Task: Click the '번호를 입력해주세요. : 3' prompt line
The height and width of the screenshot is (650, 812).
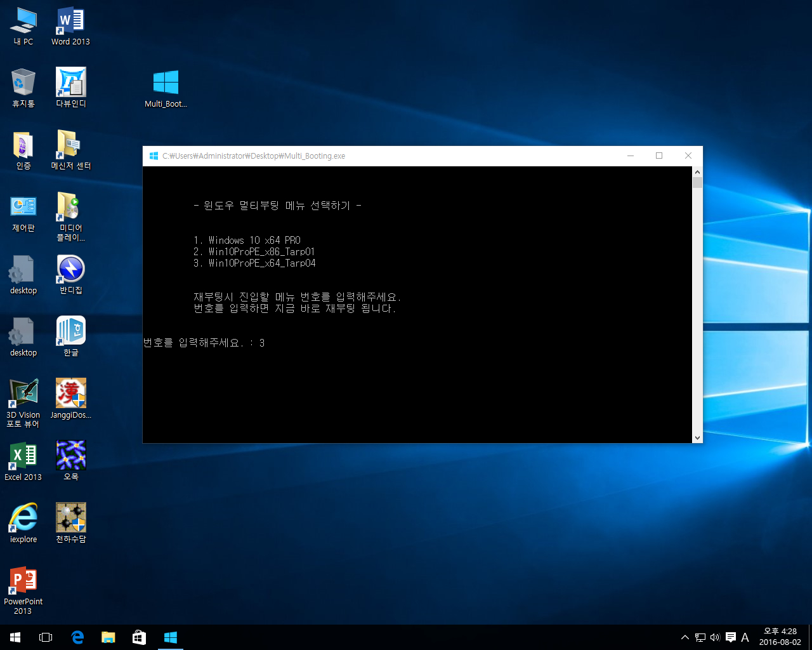Action: (x=204, y=343)
